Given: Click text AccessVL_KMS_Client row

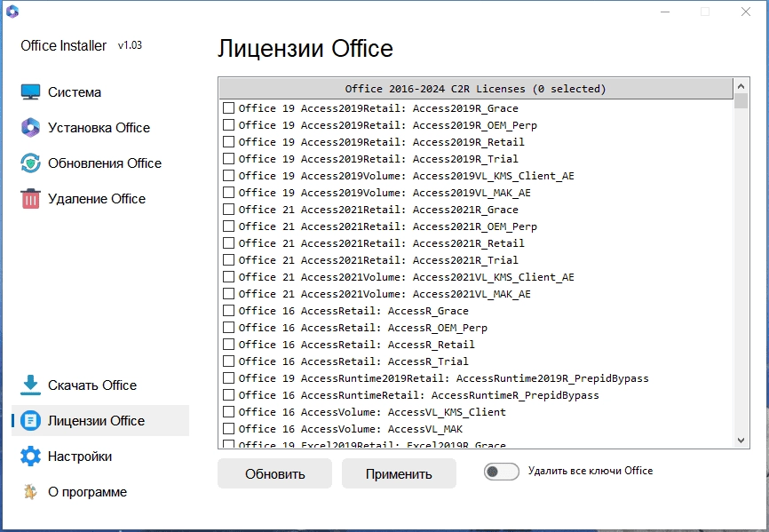Looking at the screenshot, I should coord(447,412).
